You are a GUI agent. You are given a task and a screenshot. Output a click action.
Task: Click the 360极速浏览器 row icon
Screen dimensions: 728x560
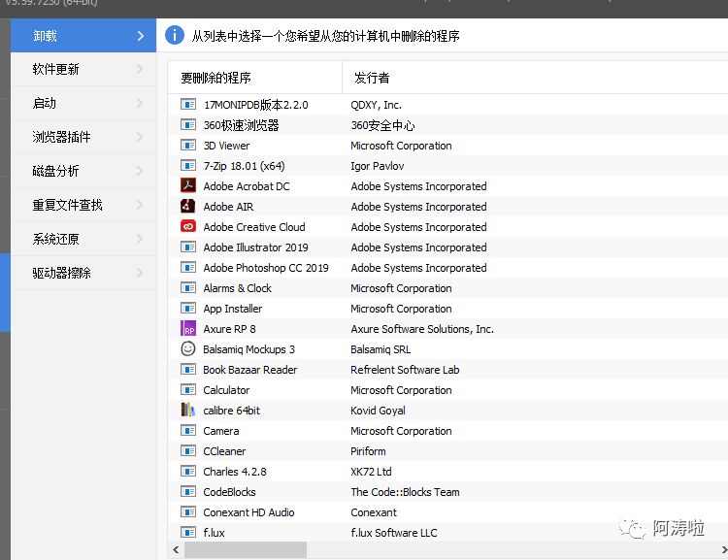click(x=188, y=125)
